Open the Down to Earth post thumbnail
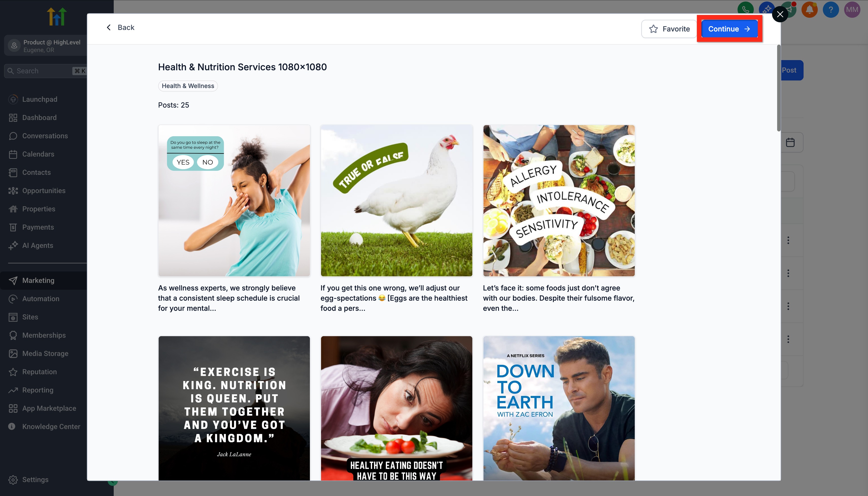This screenshot has width=868, height=496. click(559, 408)
